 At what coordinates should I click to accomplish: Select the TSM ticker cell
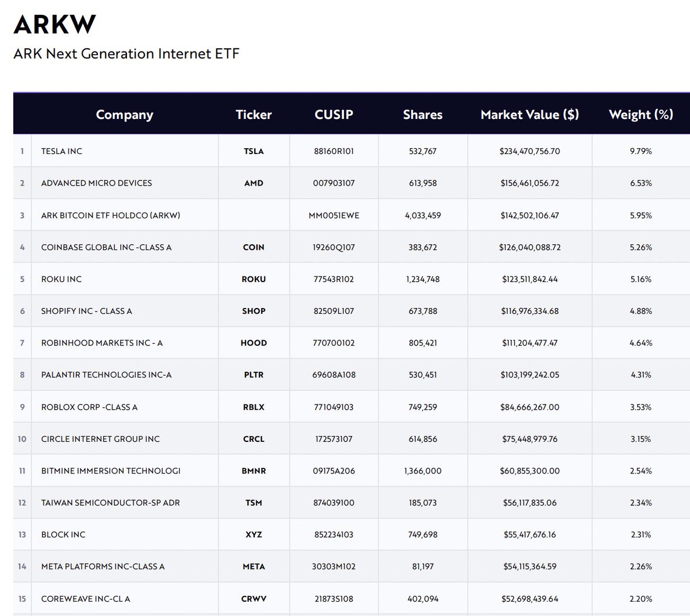pyautogui.click(x=254, y=503)
